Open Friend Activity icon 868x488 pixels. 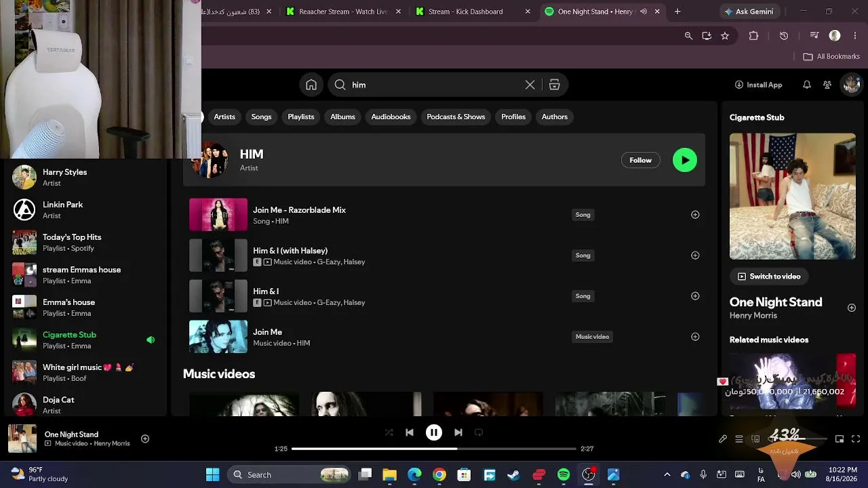point(827,85)
